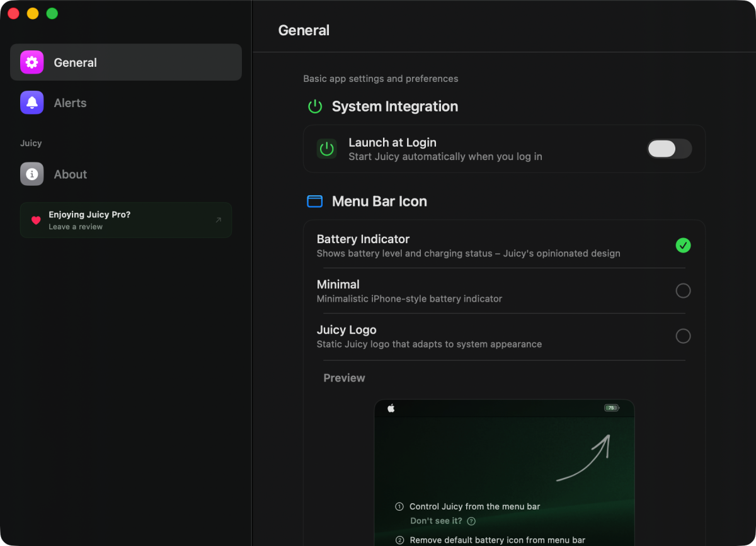Click the arrow icon on review banner

click(219, 220)
